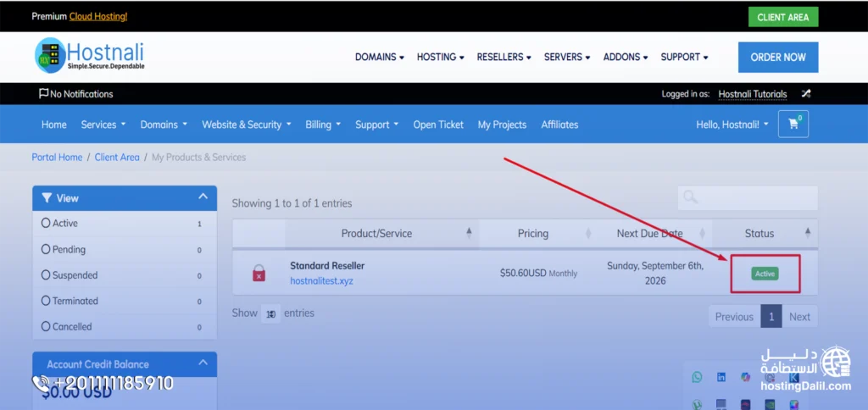Open My Projects menu item
This screenshot has width=868, height=410.
coord(502,125)
